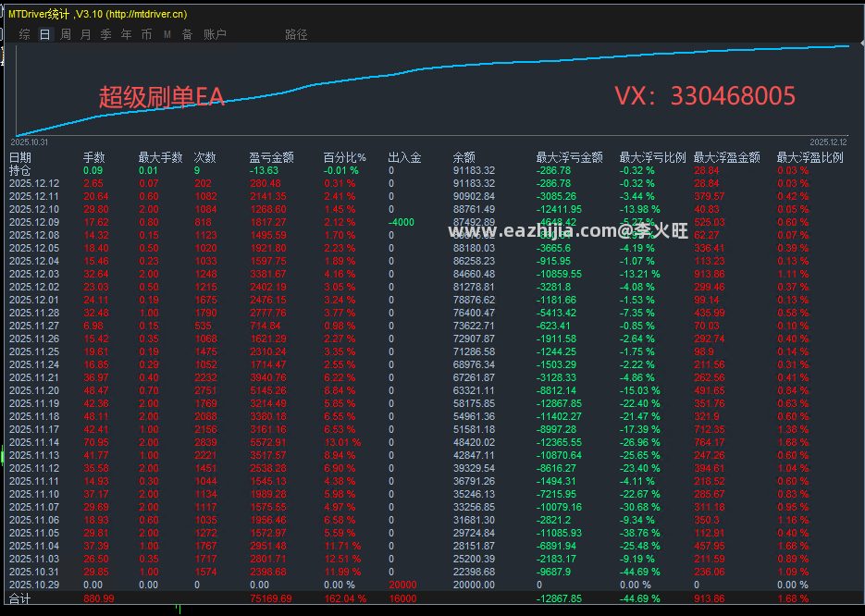Click the 13.01 % percentage cell
The width and height of the screenshot is (865, 616).
point(342,442)
